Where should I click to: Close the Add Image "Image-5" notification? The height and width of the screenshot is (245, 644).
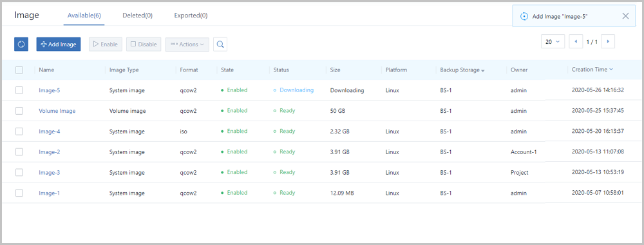(625, 16)
